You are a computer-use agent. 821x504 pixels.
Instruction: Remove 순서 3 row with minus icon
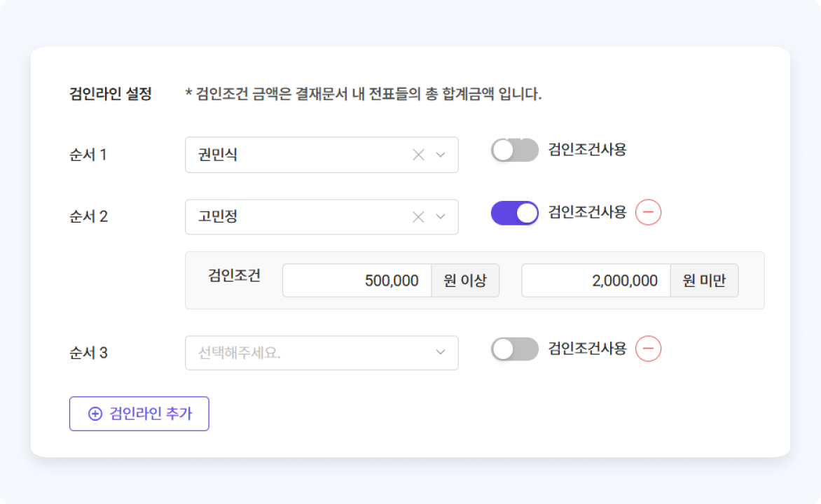click(648, 349)
